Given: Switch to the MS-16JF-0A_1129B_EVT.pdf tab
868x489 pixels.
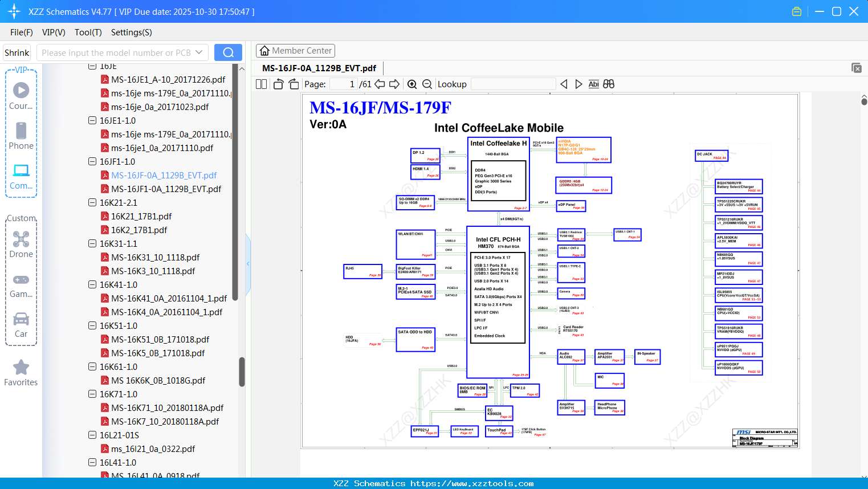Looking at the screenshot, I should tap(319, 68).
